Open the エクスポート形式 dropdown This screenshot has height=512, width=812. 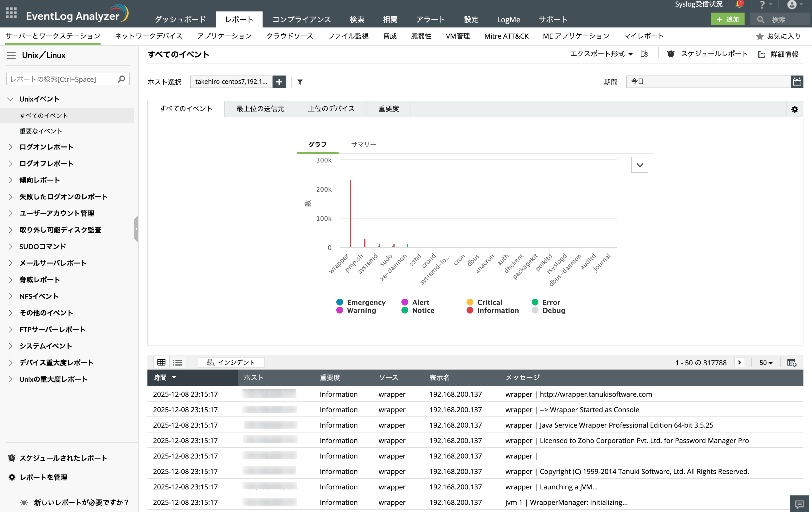[x=601, y=54]
